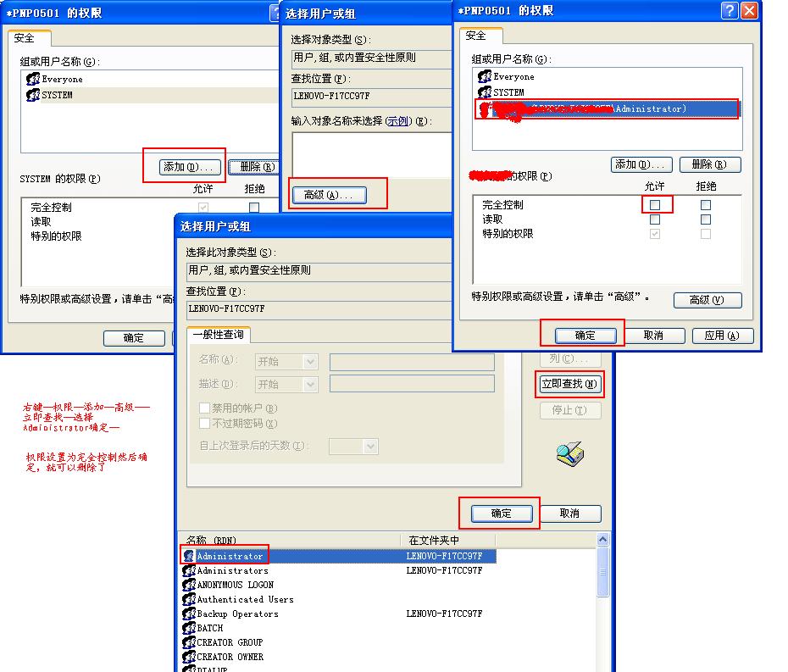The image size is (788, 672).
Task: Select CREATOR OWNER in search results
Action: [339, 657]
